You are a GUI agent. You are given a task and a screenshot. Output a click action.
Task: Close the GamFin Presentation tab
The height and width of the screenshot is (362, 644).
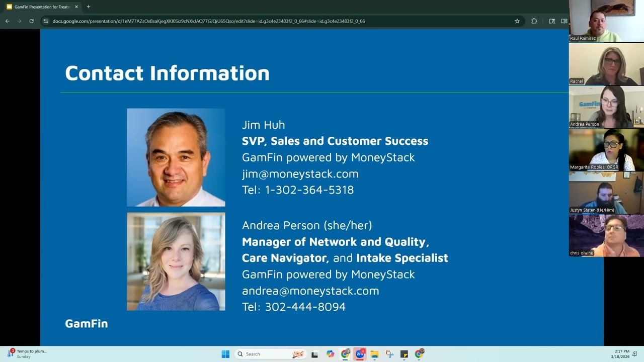click(x=76, y=7)
